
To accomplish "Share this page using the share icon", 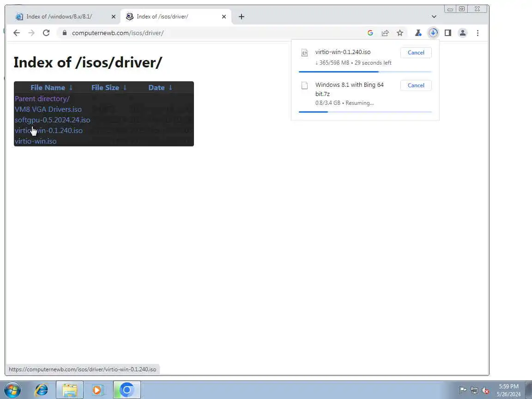I will (385, 33).
